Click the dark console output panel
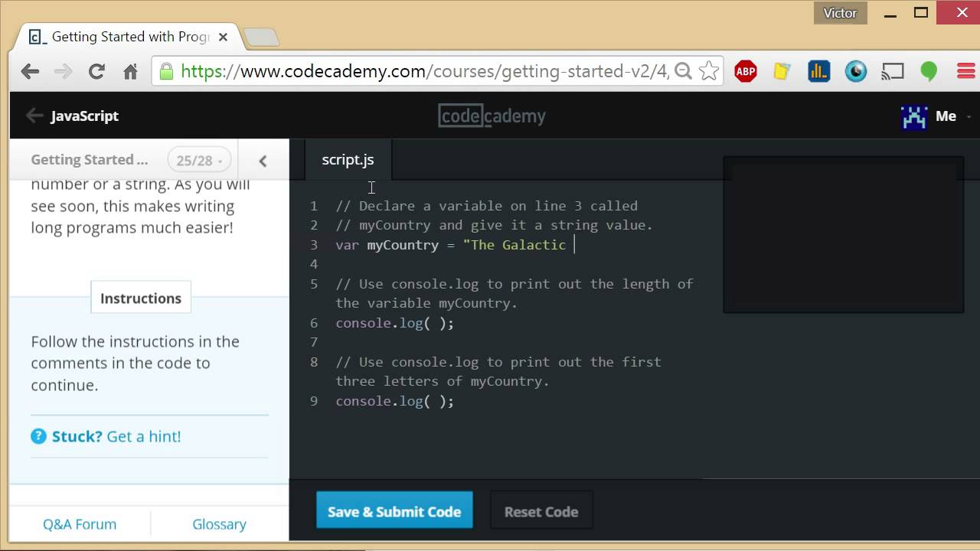Screen dimensions: 980x551 click(843, 234)
